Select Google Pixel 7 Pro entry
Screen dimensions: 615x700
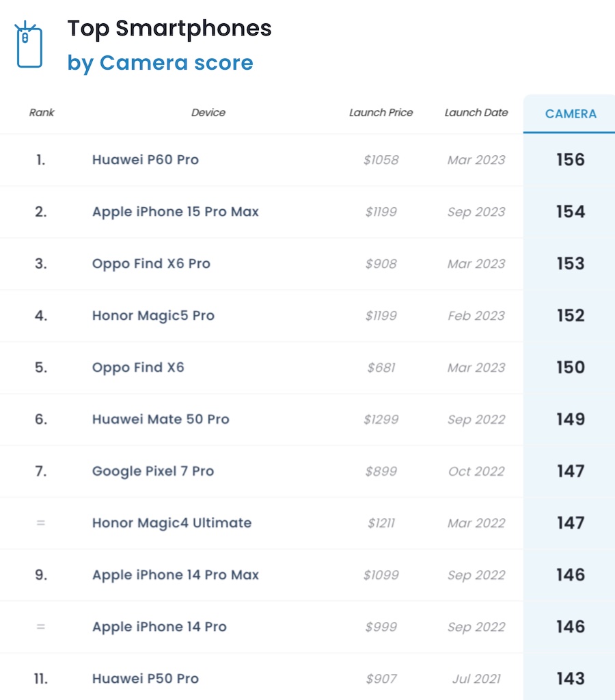coord(153,472)
